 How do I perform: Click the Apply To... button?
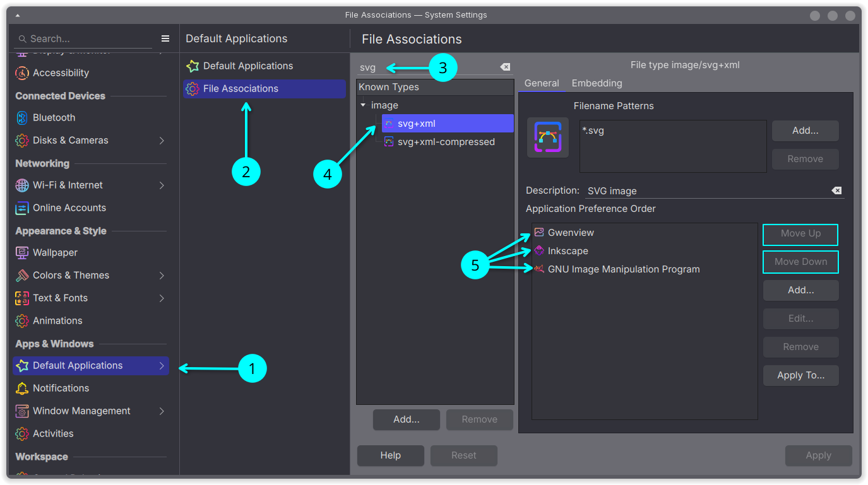pos(801,375)
